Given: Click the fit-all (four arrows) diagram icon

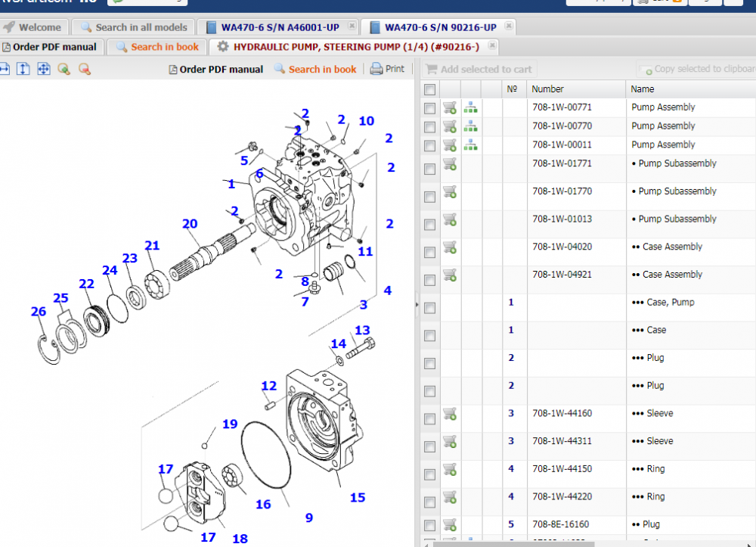Looking at the screenshot, I should click(44, 69).
